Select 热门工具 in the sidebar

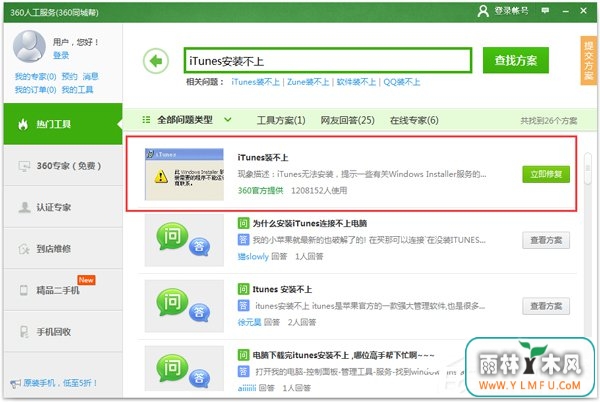pos(63,124)
